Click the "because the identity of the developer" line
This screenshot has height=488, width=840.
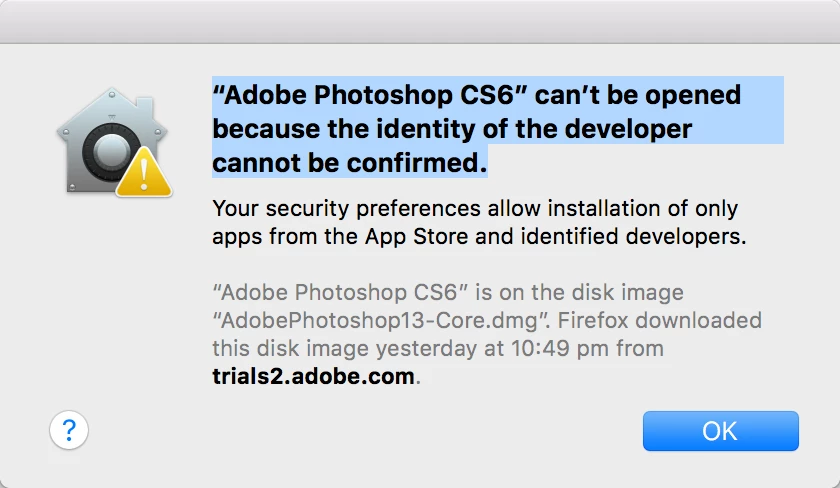pyautogui.click(x=452, y=129)
